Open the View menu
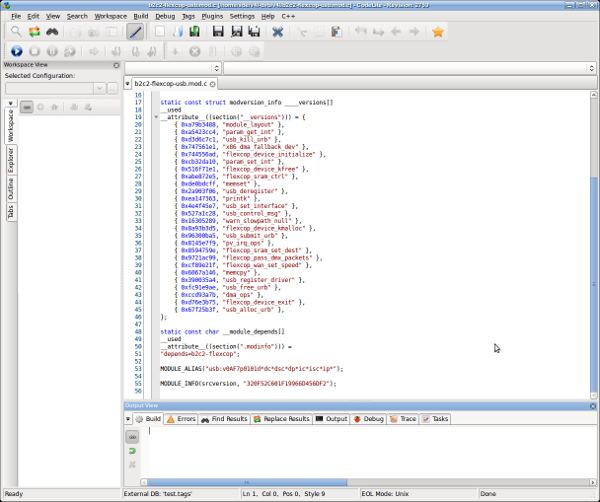The image size is (600, 502). tap(53, 16)
